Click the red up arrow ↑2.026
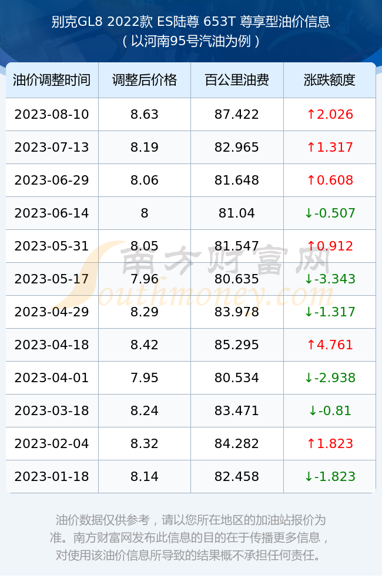This screenshot has width=382, height=588. pyautogui.click(x=330, y=115)
